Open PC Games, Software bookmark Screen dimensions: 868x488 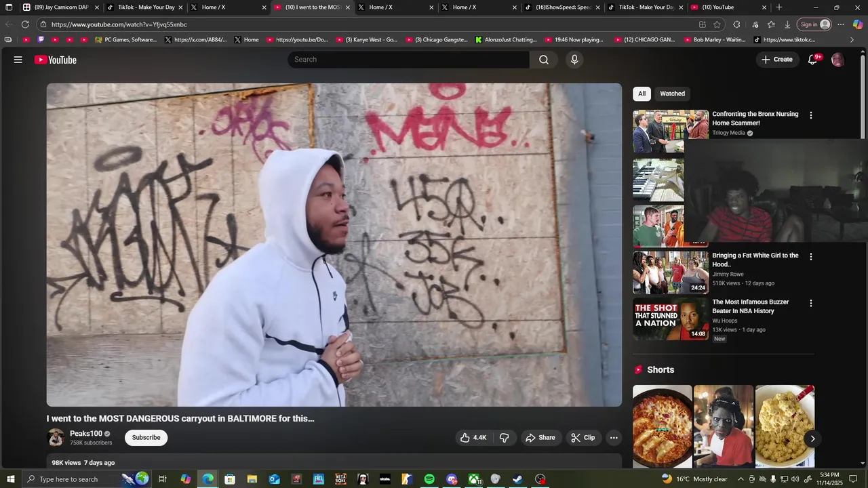point(125,40)
